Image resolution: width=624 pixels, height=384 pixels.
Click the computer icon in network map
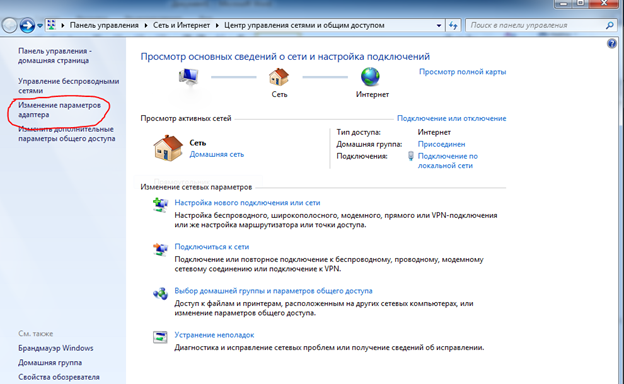click(188, 76)
